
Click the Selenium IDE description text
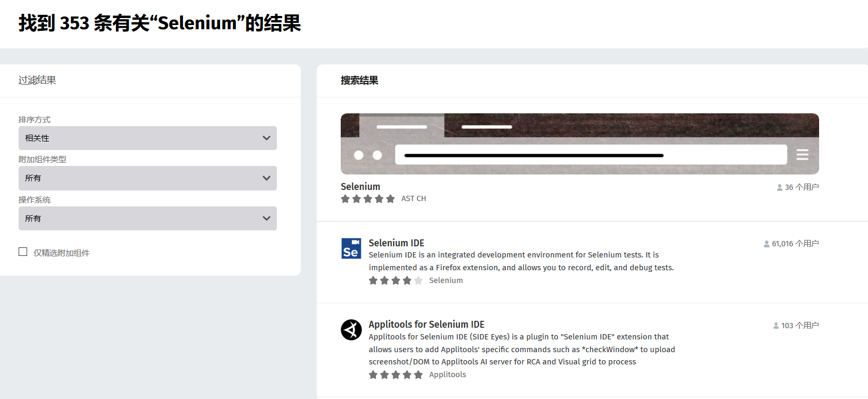pyautogui.click(x=521, y=261)
